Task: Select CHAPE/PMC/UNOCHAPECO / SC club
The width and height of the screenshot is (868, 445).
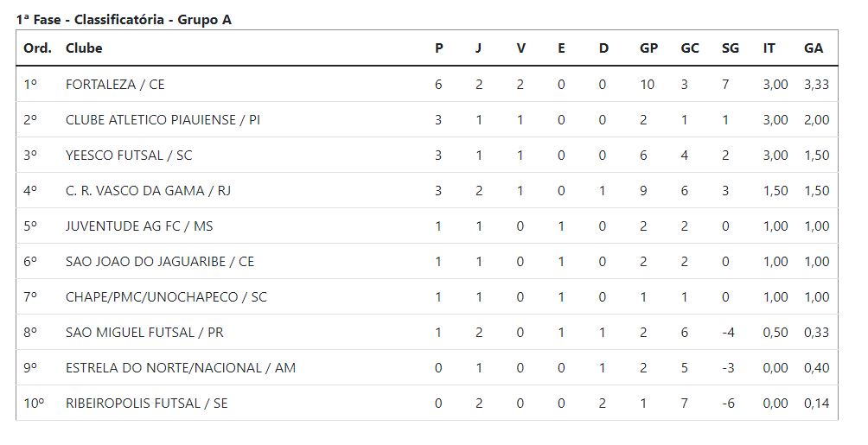Action: coord(166,297)
